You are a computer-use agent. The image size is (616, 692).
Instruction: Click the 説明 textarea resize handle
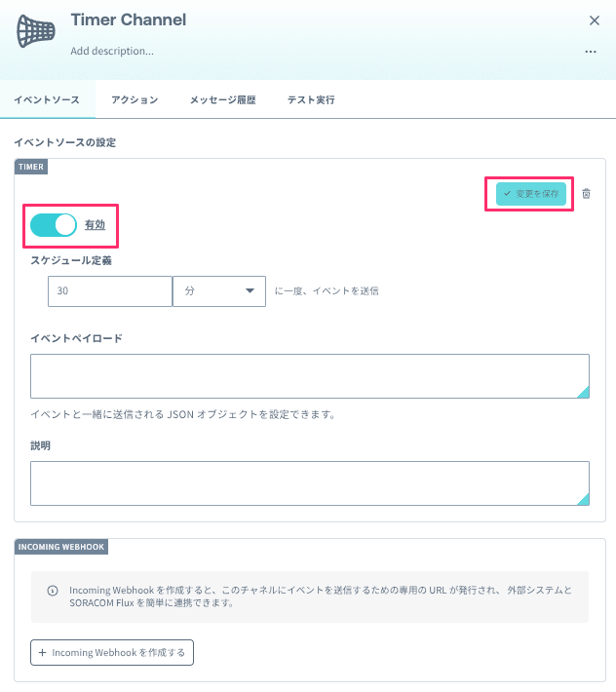point(583,499)
